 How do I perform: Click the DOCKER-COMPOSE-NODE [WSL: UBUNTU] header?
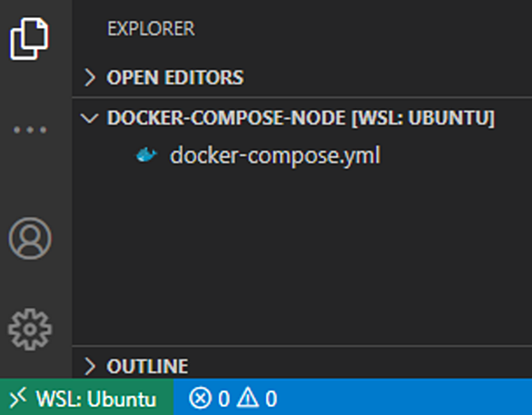pos(300,118)
